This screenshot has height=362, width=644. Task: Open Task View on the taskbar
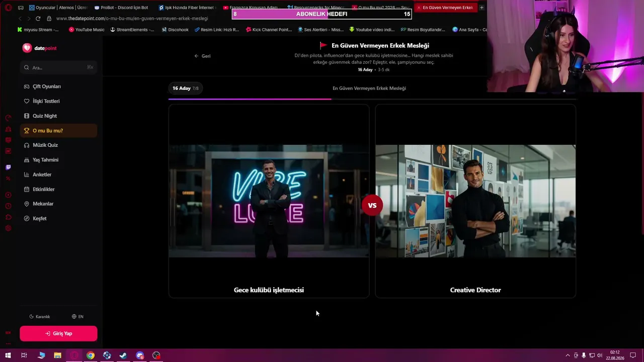[24, 355]
